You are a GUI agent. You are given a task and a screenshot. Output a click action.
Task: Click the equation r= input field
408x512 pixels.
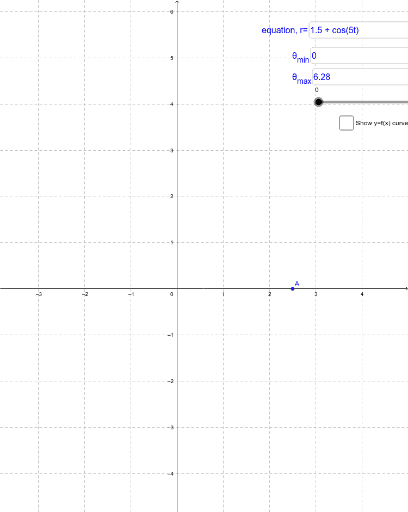pos(359,30)
